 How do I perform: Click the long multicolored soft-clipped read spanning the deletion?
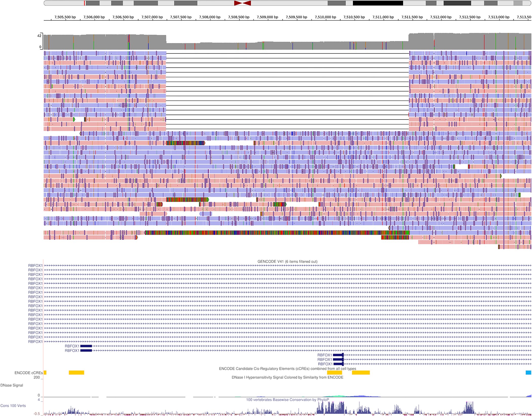pos(277,232)
